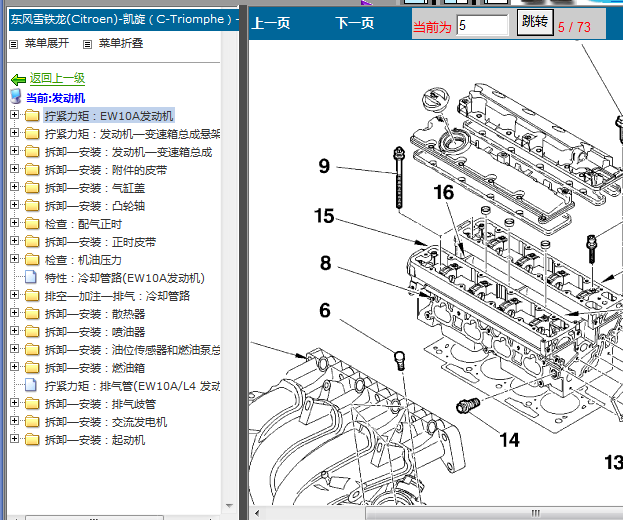This screenshot has height=520, width=623.
Task: Click the 菜单折叠 list icon
Action: pyautogui.click(x=87, y=44)
